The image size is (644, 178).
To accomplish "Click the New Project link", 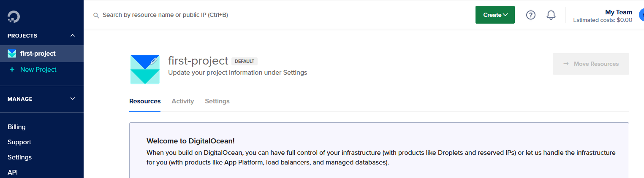I will coord(38,70).
